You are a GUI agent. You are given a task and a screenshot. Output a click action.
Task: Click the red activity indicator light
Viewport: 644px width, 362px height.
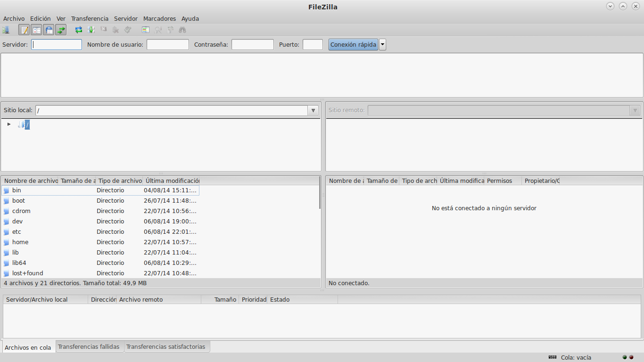tap(631, 357)
